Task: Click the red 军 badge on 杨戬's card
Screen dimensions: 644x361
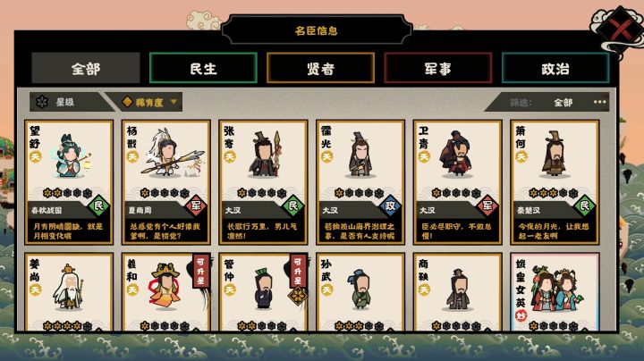Action: click(196, 206)
